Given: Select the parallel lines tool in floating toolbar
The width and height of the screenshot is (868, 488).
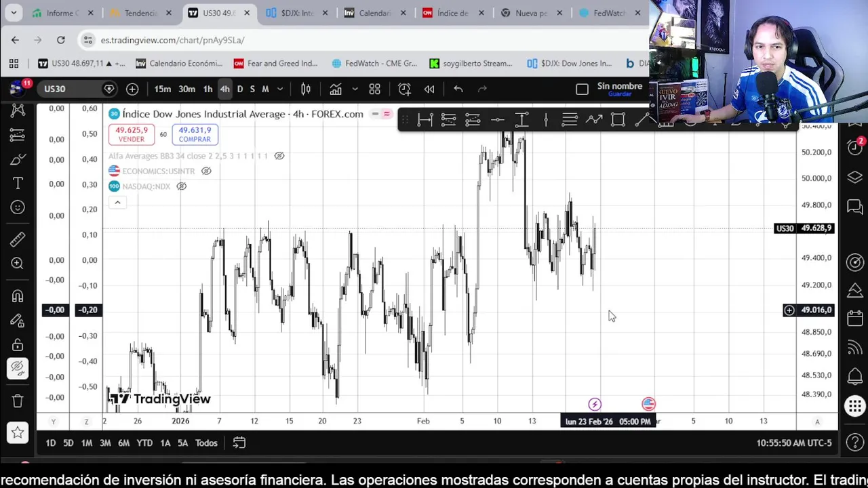Looking at the screenshot, I should point(570,120).
